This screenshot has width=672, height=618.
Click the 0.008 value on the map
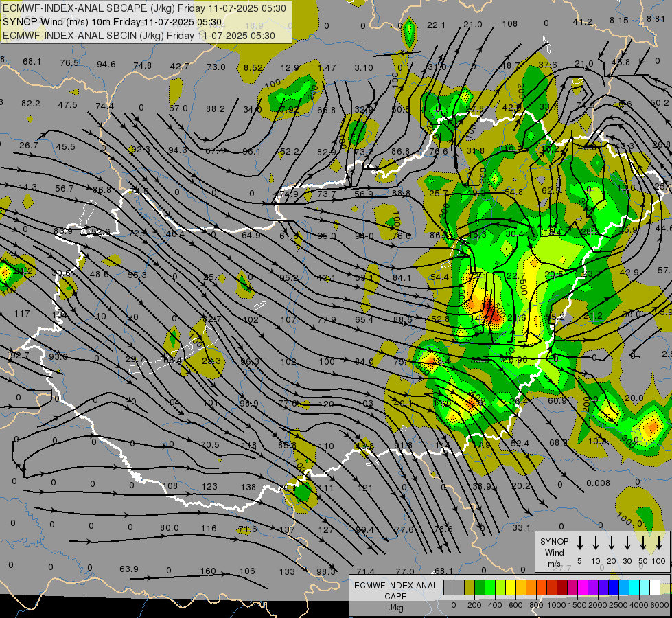point(599,483)
